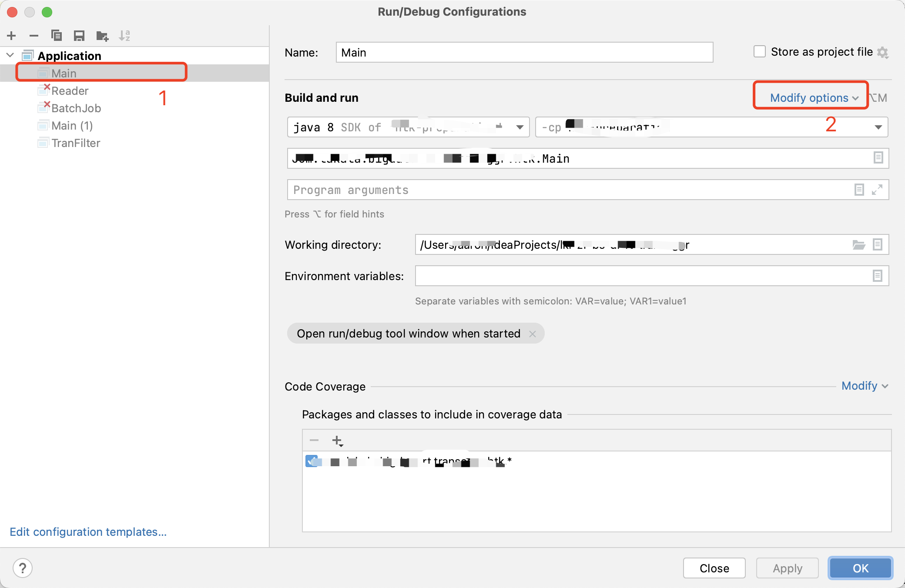Remove the selected configuration
The height and width of the screenshot is (588, 905).
34,36
